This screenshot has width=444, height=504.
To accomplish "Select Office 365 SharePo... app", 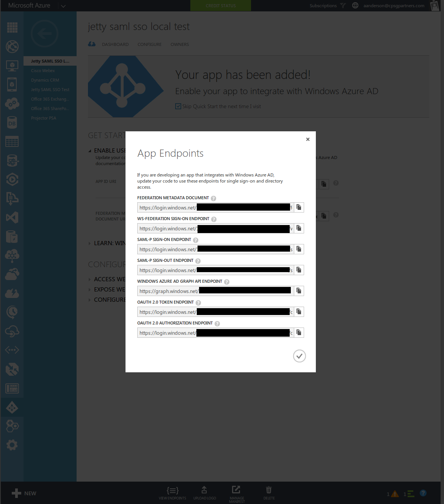I will 50,109.
